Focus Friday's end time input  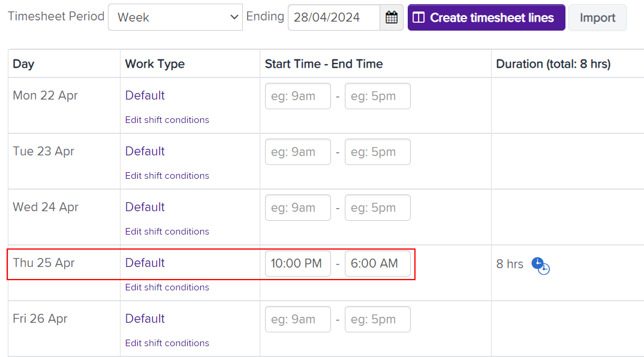[x=377, y=319]
